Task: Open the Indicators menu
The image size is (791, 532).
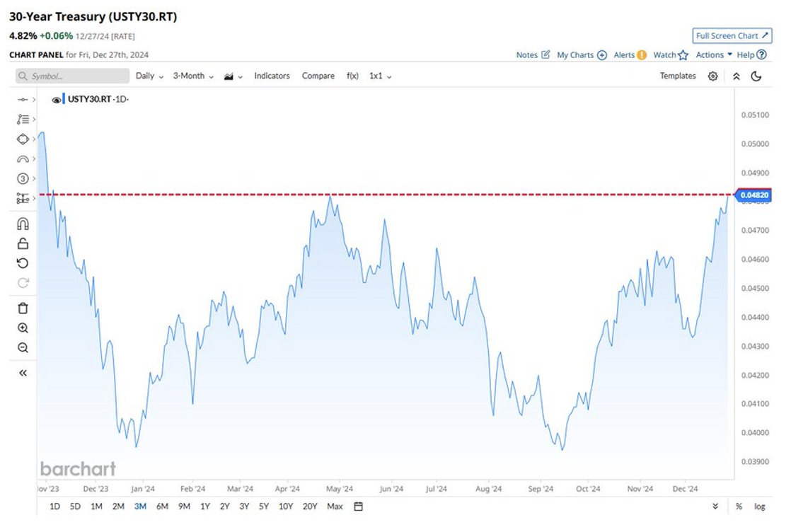Action: pos(272,76)
